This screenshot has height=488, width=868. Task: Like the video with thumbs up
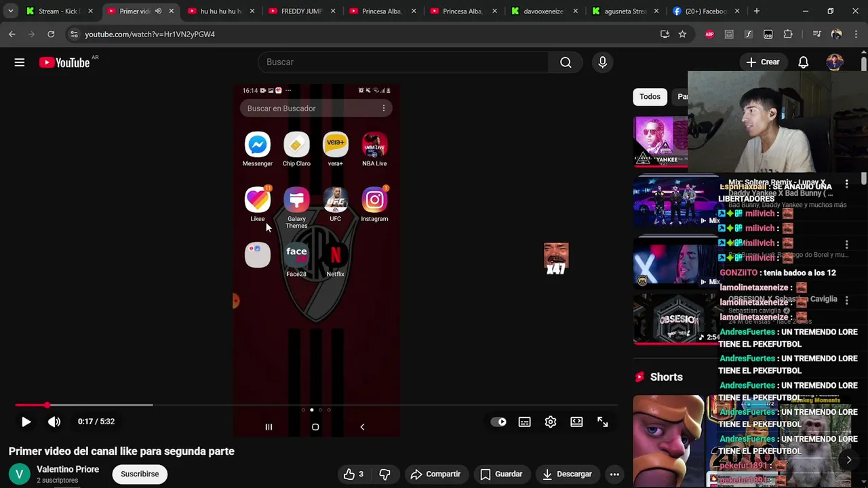(354, 474)
